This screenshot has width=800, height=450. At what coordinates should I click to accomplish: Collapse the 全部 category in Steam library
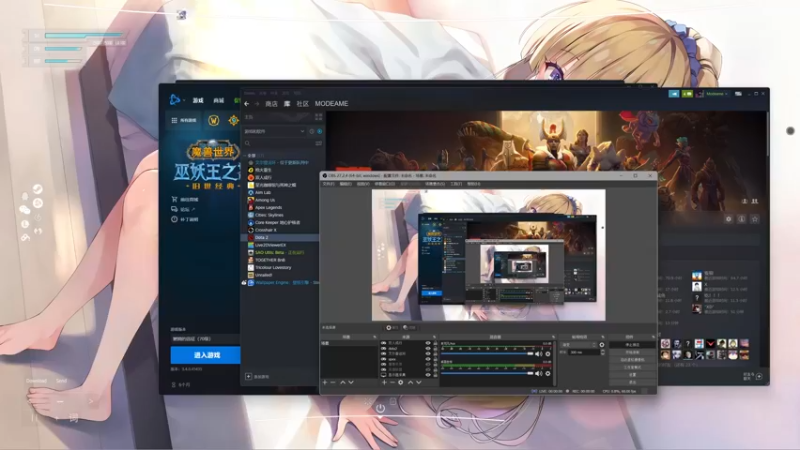(244, 155)
